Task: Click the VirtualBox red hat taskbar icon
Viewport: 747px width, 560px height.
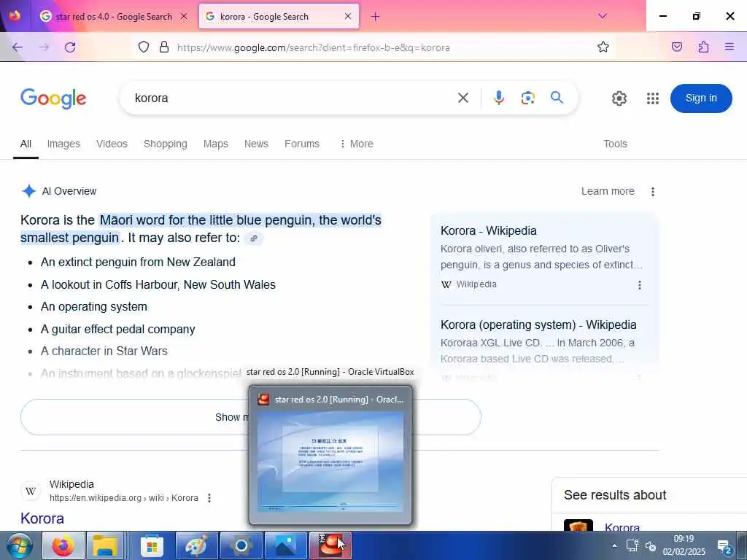Action: coord(330,545)
